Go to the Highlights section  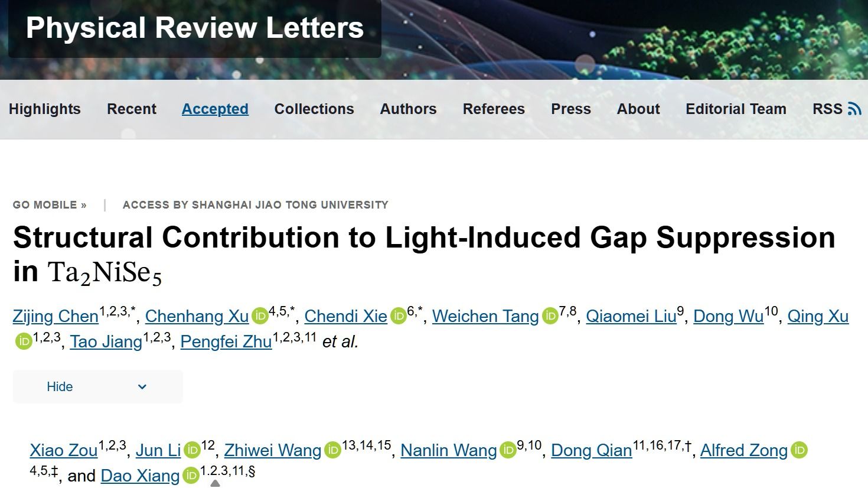coord(45,109)
